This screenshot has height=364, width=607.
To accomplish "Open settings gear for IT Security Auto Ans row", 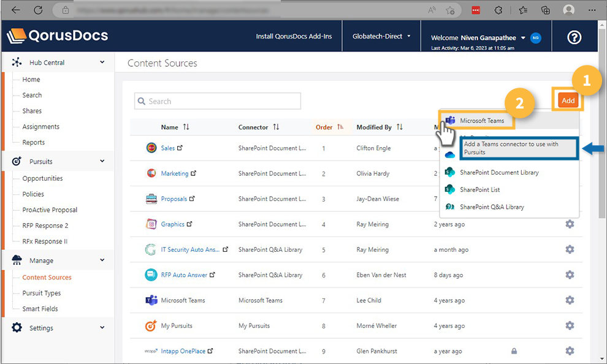I will (570, 249).
